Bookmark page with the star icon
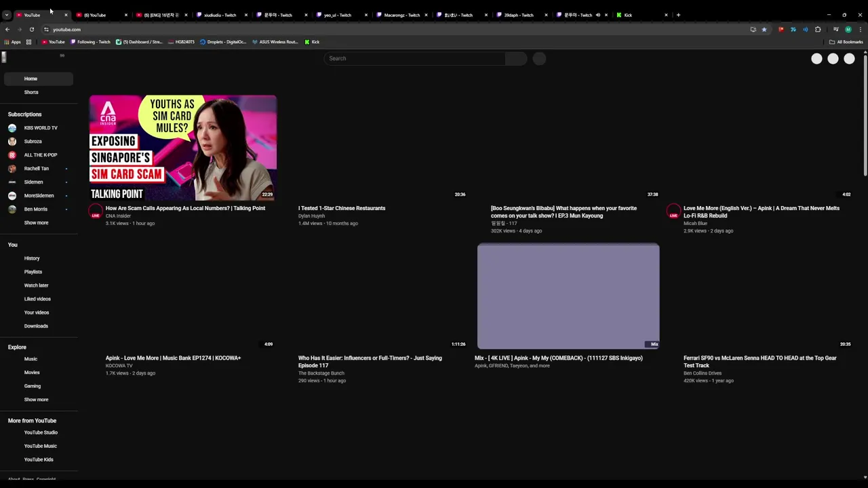 point(764,29)
